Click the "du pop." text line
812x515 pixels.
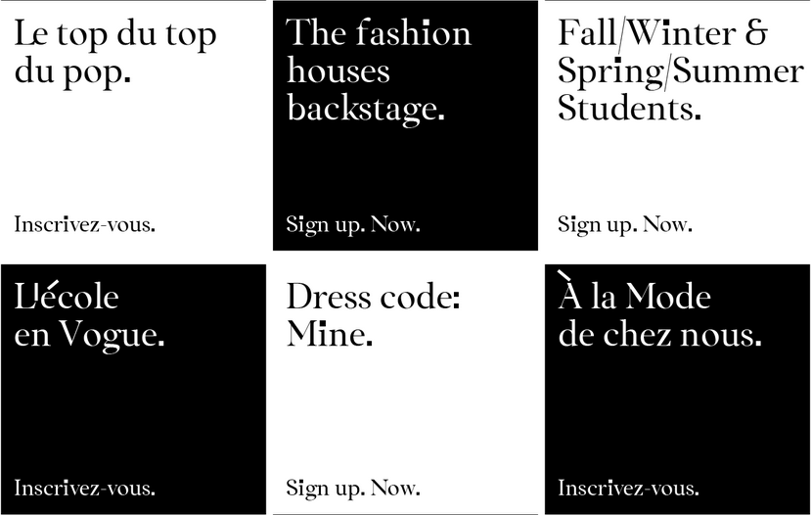click(72, 73)
